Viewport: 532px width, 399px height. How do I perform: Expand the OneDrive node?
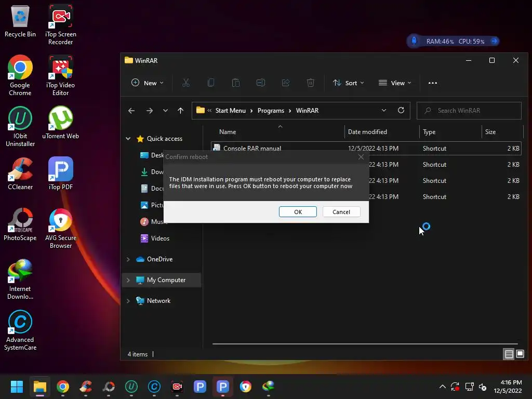[x=128, y=259]
